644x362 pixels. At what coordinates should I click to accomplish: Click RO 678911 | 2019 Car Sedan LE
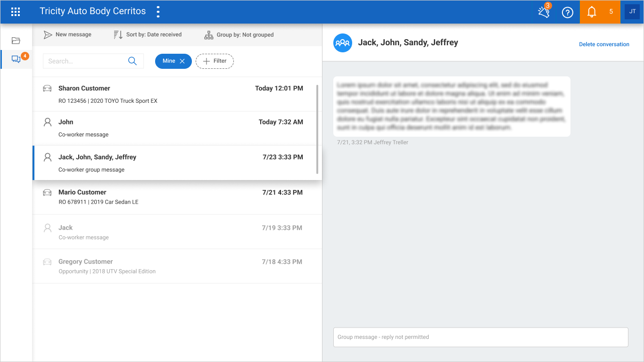99,202
